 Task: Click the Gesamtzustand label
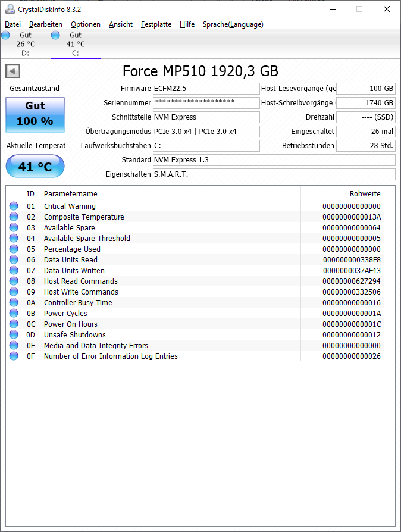(35, 89)
